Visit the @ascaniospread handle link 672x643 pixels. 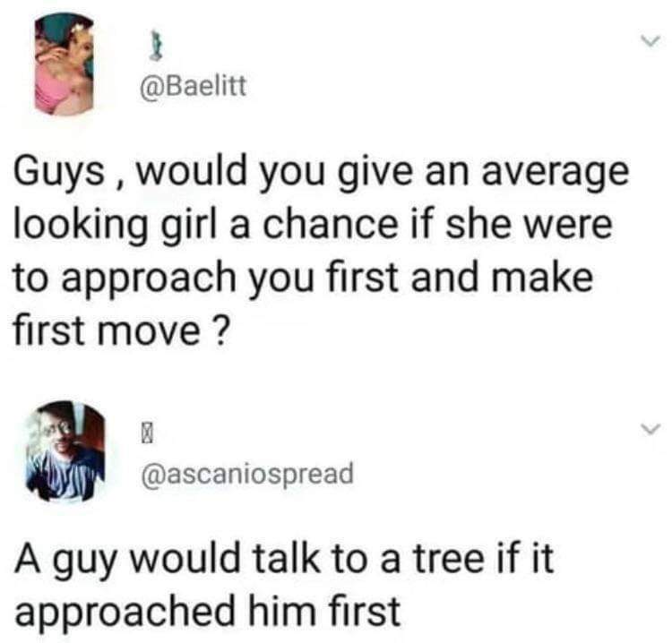(x=247, y=475)
